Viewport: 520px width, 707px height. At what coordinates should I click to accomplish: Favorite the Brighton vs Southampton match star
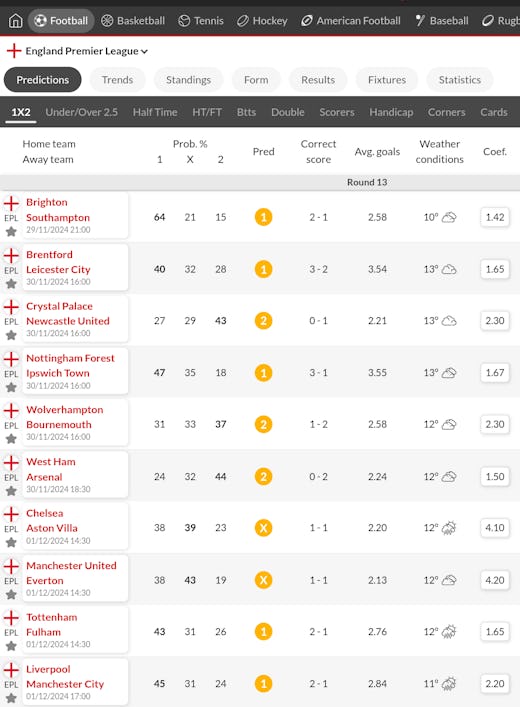click(11, 232)
